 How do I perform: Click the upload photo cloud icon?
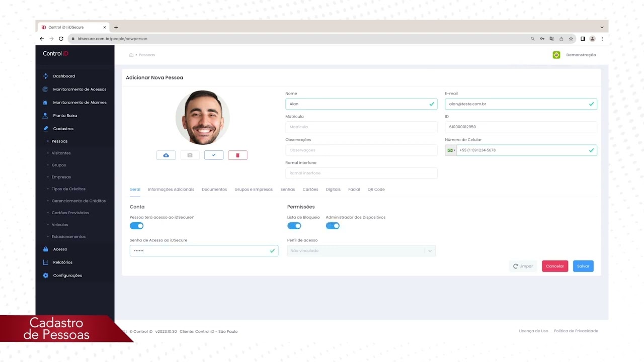(x=166, y=155)
